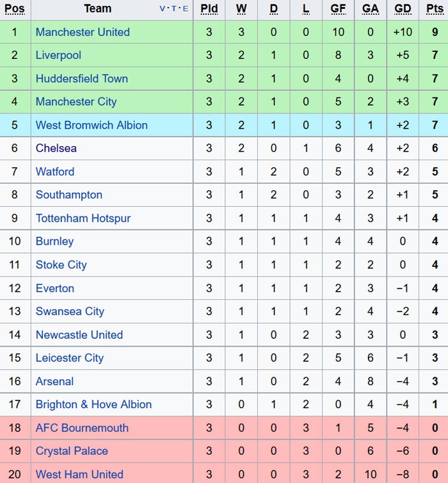Click the Pos column header
The height and width of the screenshot is (483, 448).
click(x=15, y=9)
